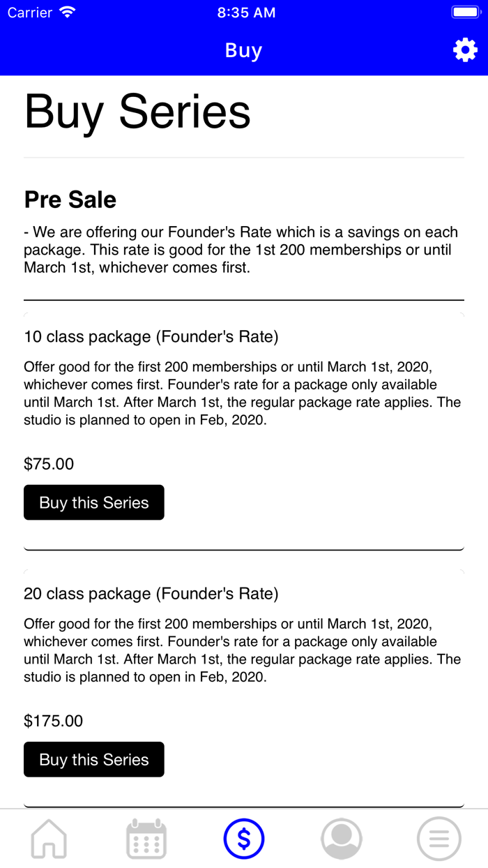Select the 20 class package title
This screenshot has height=868, width=488.
151,594
